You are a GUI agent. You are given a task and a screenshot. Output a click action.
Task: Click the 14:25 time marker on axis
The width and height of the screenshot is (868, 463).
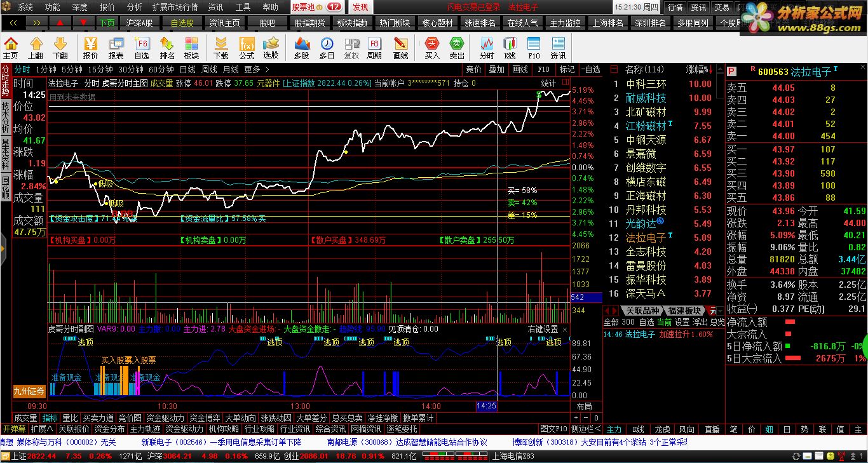click(486, 406)
